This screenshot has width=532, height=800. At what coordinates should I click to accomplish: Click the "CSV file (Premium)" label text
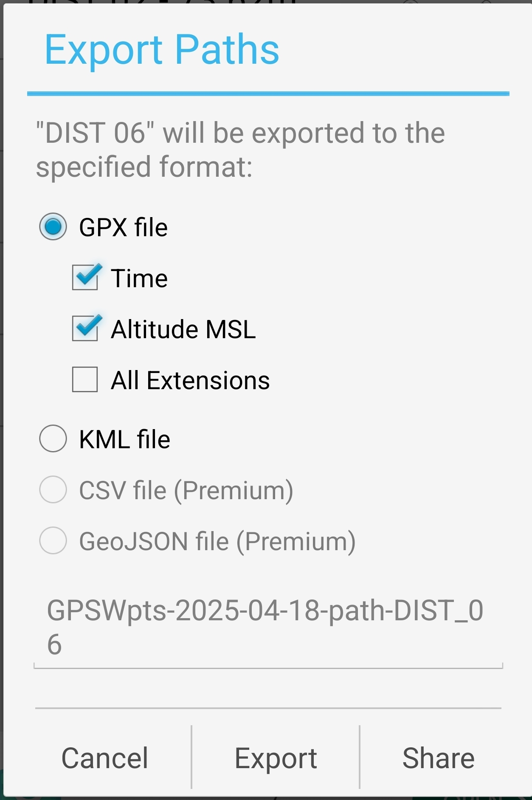point(186,490)
